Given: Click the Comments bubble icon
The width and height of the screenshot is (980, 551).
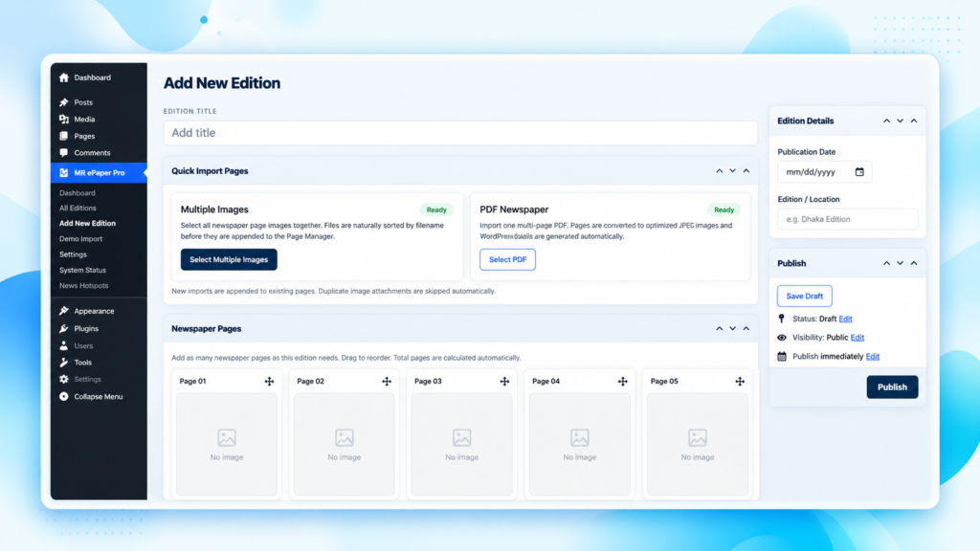Looking at the screenshot, I should pos(64,152).
